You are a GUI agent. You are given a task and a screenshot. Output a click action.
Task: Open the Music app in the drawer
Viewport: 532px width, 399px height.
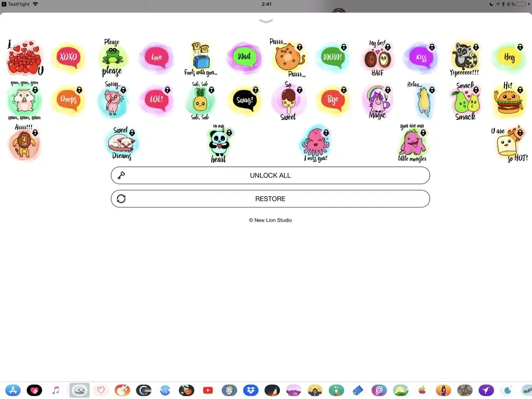pyautogui.click(x=56, y=390)
